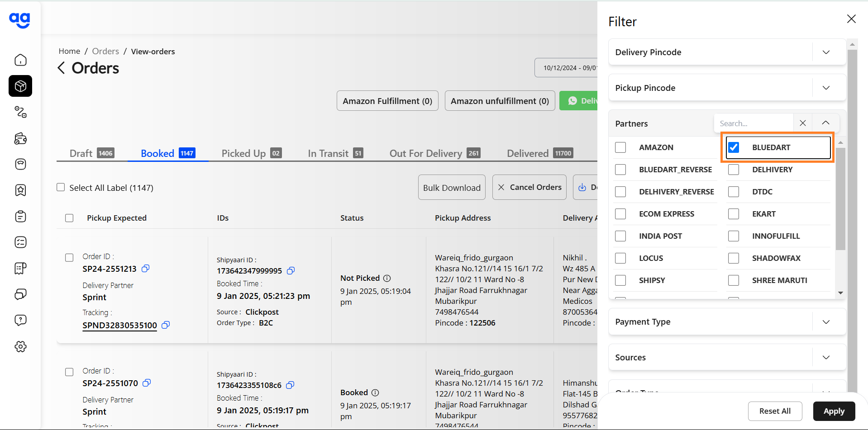Switch to the Out For Delivery tab

(x=435, y=153)
